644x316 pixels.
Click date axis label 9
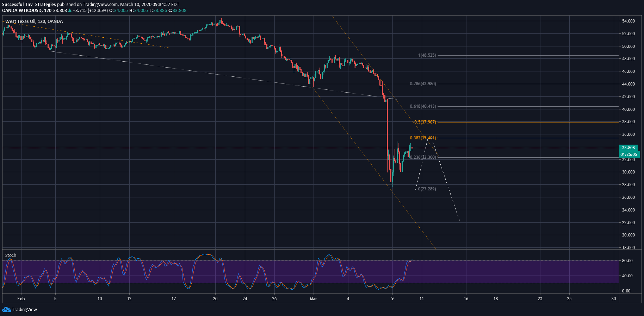[392, 299]
